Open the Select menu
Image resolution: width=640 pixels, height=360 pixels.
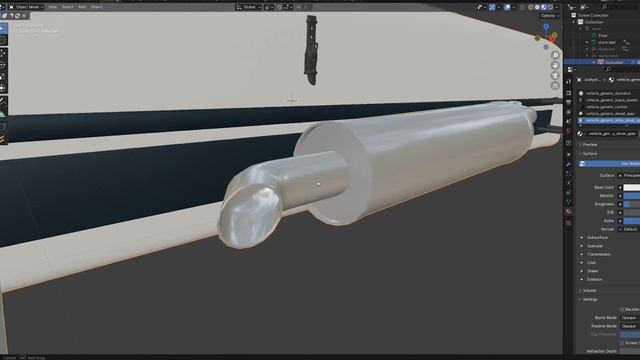click(x=67, y=7)
